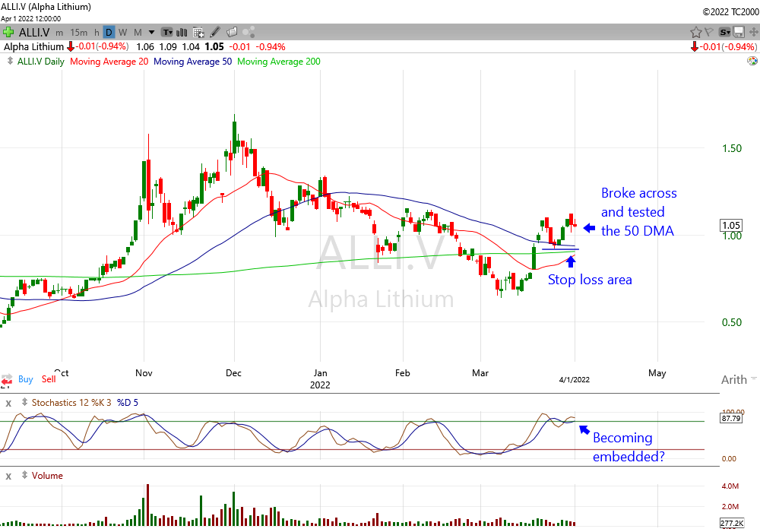This screenshot has height=532, width=760.
Task: Select the Weekly 'W' timeframe
Action: 122,33
